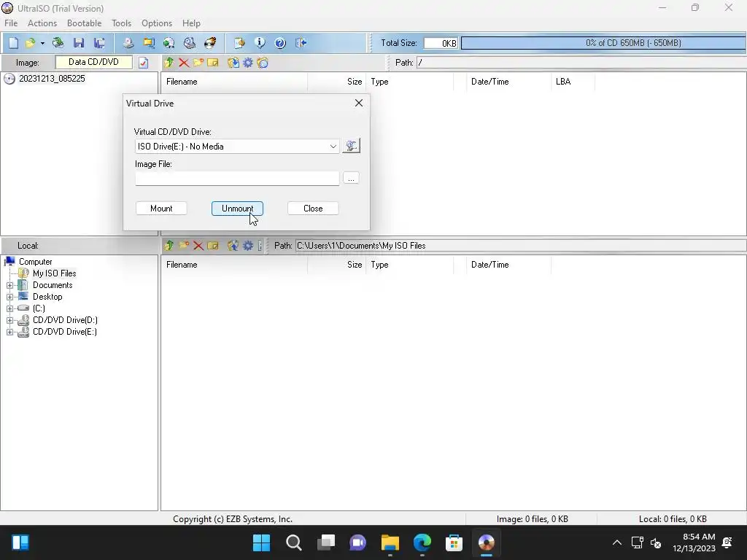Open the Bootable menu
The height and width of the screenshot is (560, 747).
85,23
